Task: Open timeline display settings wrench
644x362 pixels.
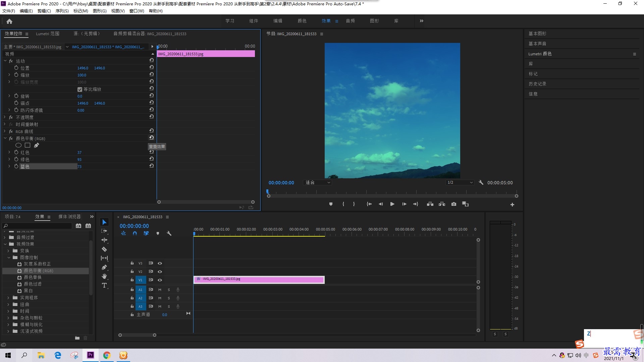Action: [x=169, y=233]
